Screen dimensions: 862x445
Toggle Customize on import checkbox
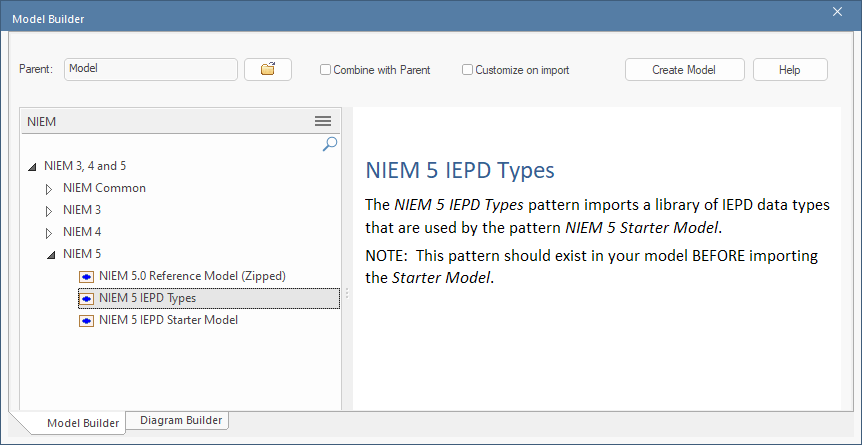[467, 70]
